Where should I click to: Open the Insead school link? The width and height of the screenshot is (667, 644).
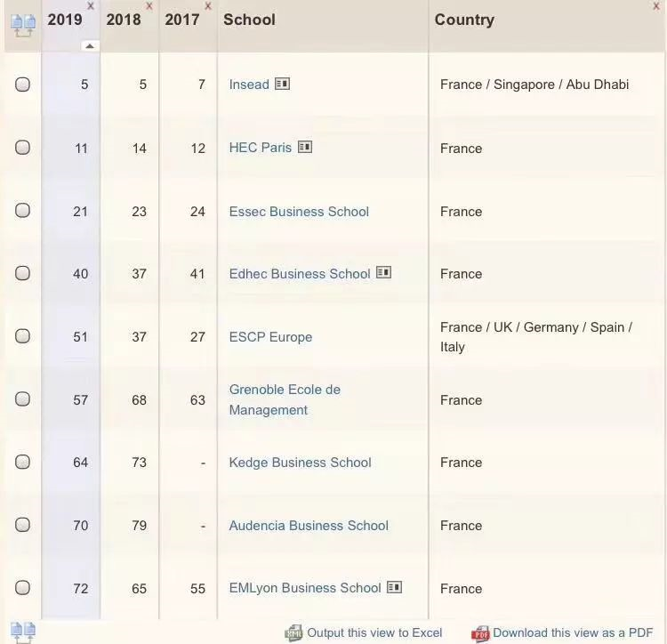pos(249,85)
